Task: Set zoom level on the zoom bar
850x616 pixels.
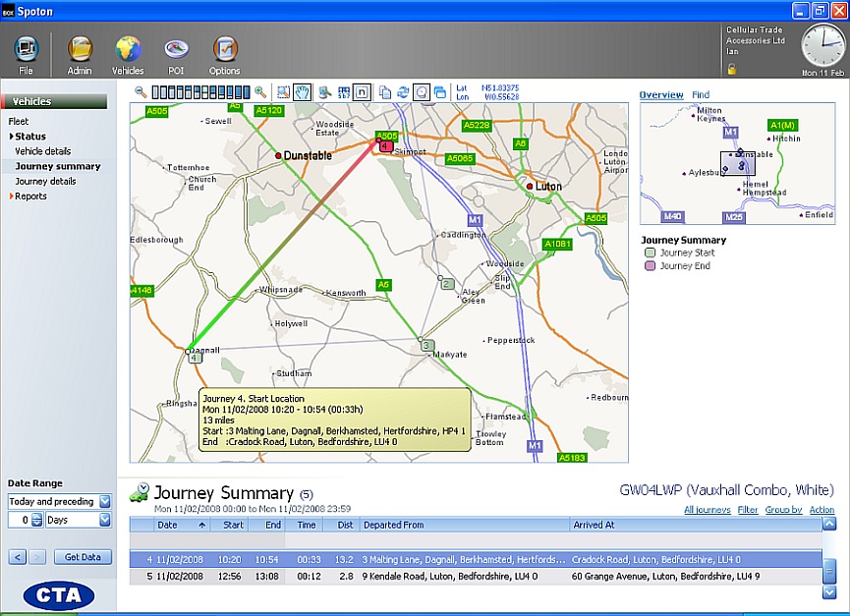Action: coord(200,92)
